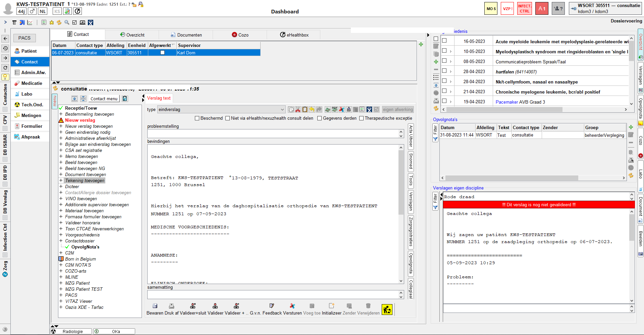Expand the Contactdossier tree node
Image resolution: width=644 pixels, height=335 pixels.
click(61, 241)
